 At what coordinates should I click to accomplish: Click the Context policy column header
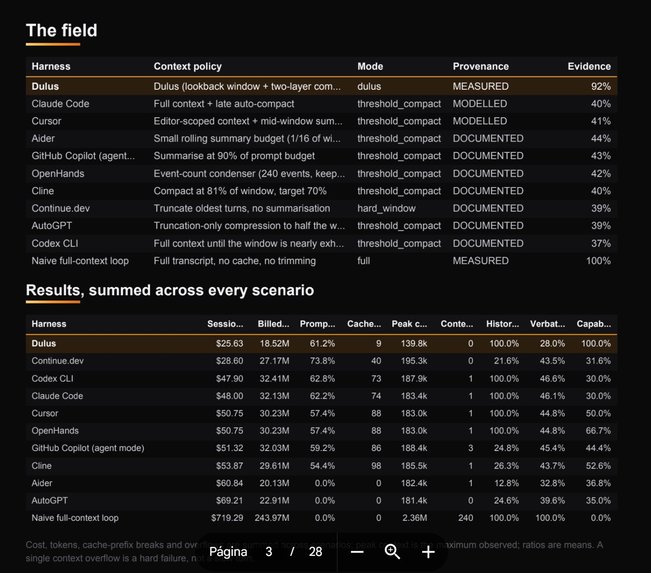coord(188,66)
